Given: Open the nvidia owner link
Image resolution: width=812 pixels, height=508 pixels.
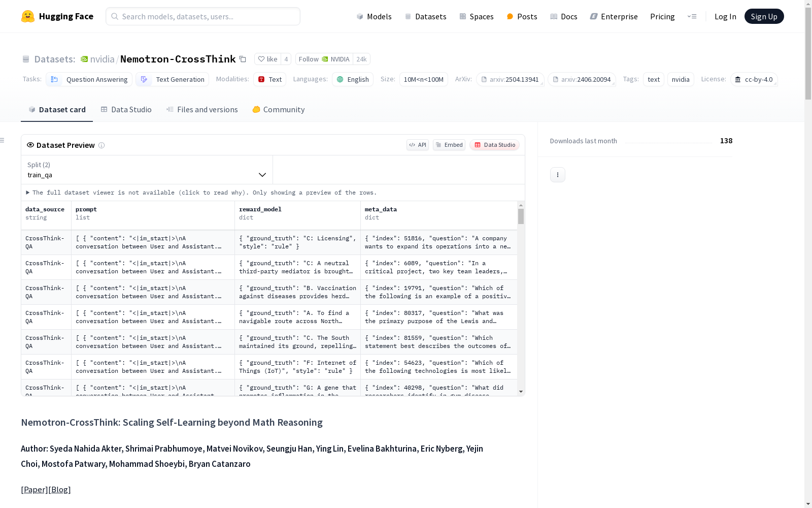Looking at the screenshot, I should 103,59.
